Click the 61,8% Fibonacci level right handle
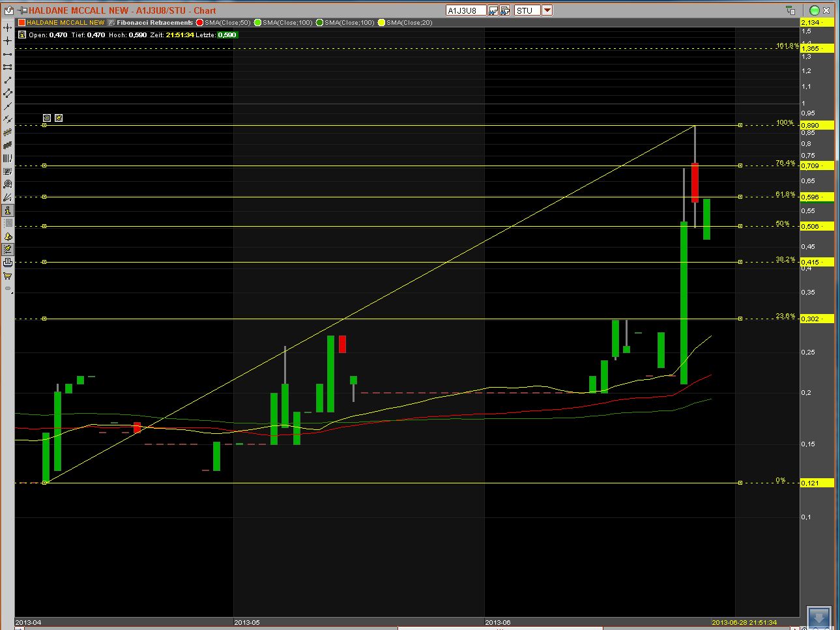 click(740, 197)
